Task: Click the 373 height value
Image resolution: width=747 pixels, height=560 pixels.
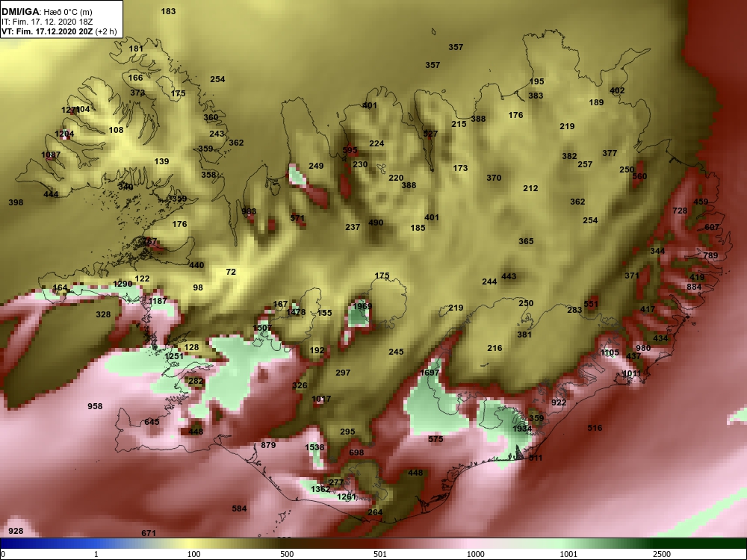Action: click(137, 93)
